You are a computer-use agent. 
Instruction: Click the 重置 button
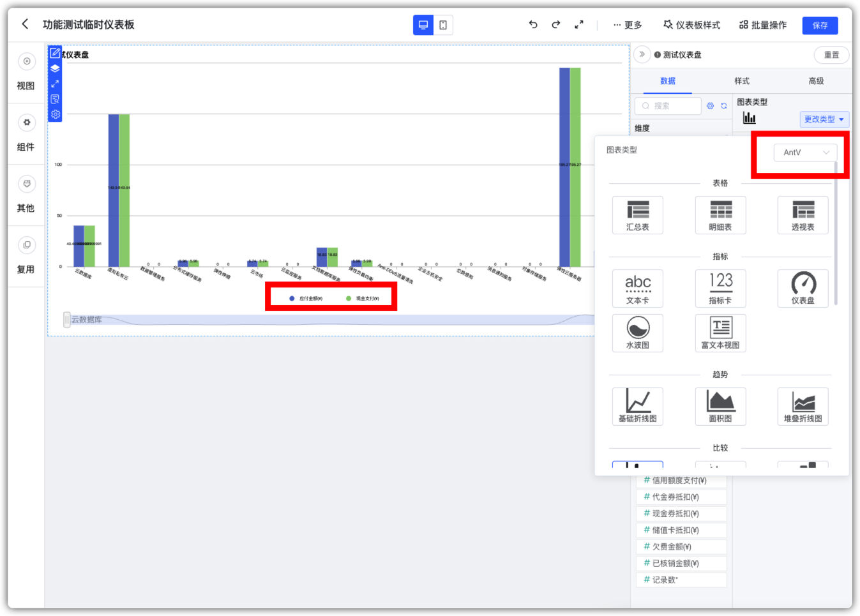coord(831,55)
